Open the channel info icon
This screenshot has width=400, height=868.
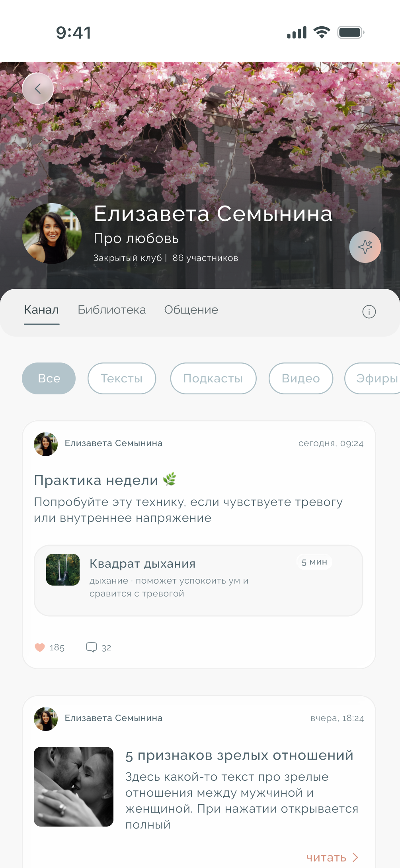click(369, 312)
